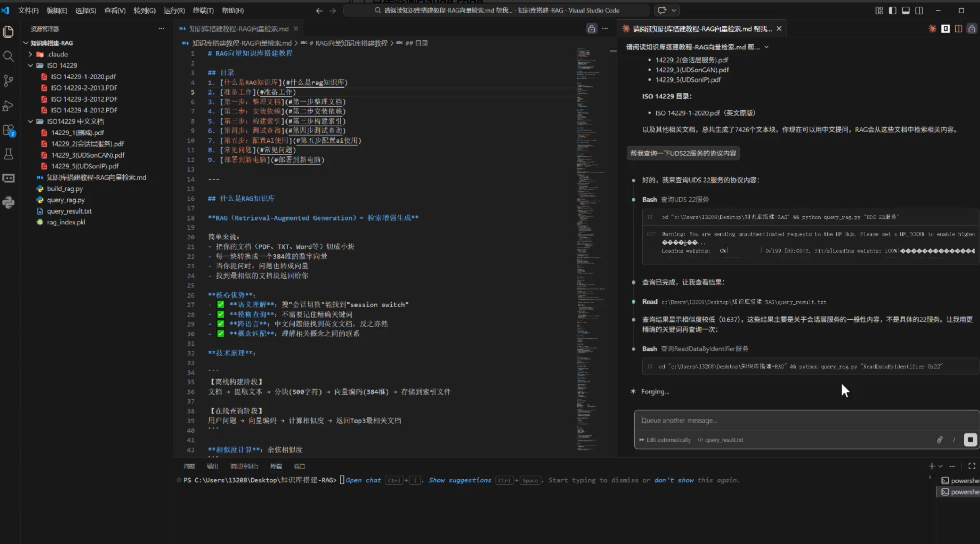Expand the .claude folder

click(x=30, y=54)
